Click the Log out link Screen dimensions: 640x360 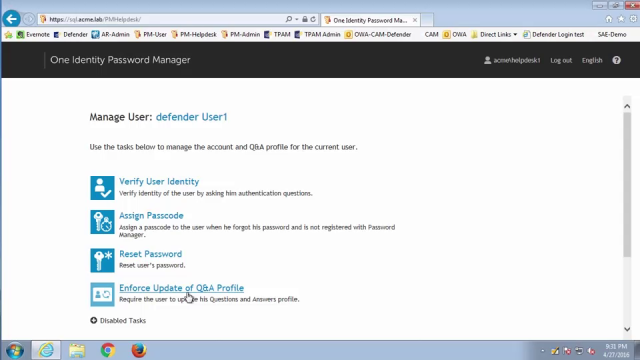pos(561,60)
